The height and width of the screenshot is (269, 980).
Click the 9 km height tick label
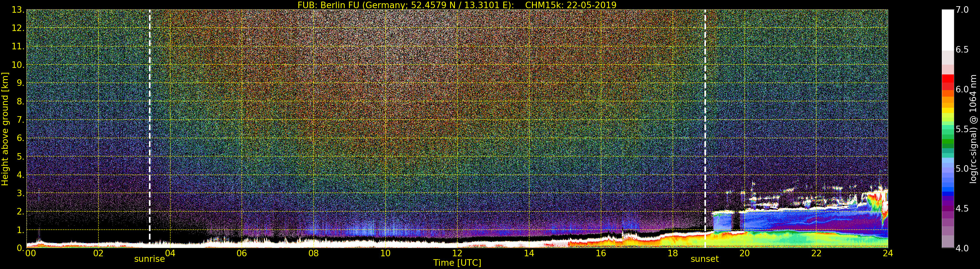[x=20, y=83]
